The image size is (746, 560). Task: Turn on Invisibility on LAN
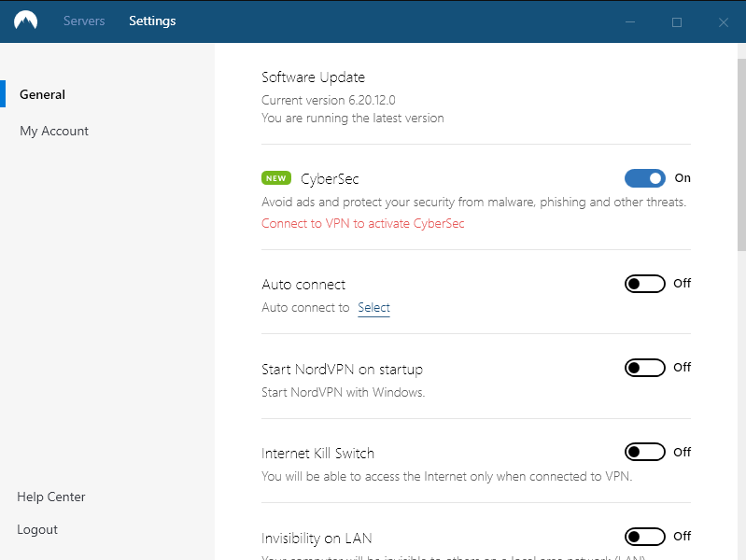coord(644,537)
